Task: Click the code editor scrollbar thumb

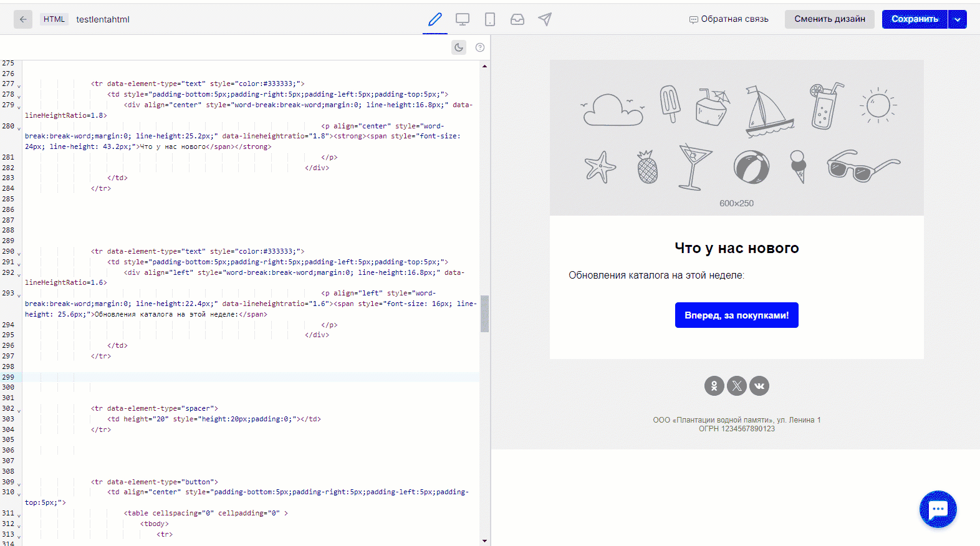Action: (x=484, y=314)
